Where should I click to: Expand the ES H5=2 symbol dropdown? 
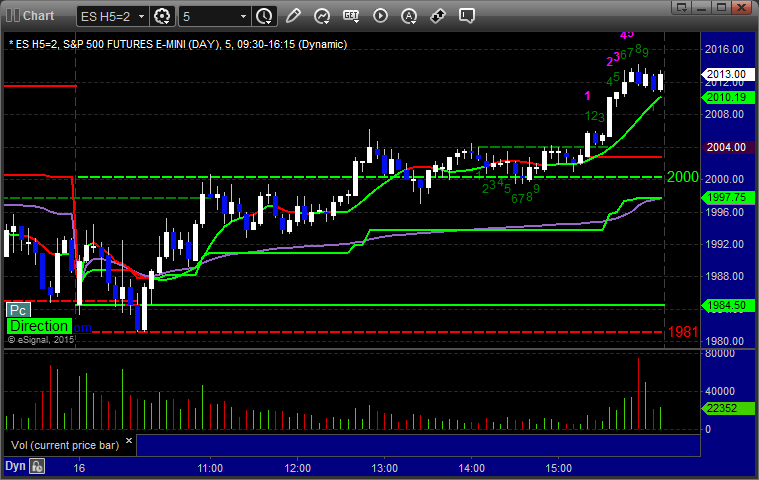pyautogui.click(x=141, y=16)
